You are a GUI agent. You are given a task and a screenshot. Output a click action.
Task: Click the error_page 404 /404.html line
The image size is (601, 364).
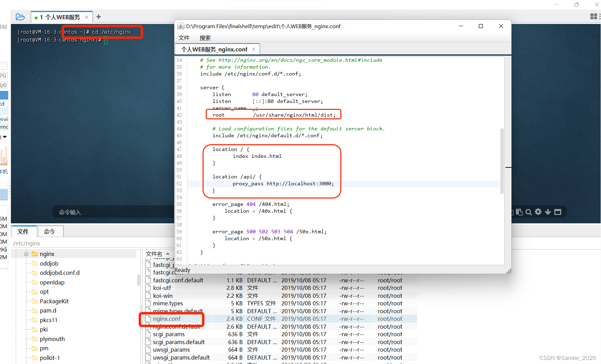(251, 204)
